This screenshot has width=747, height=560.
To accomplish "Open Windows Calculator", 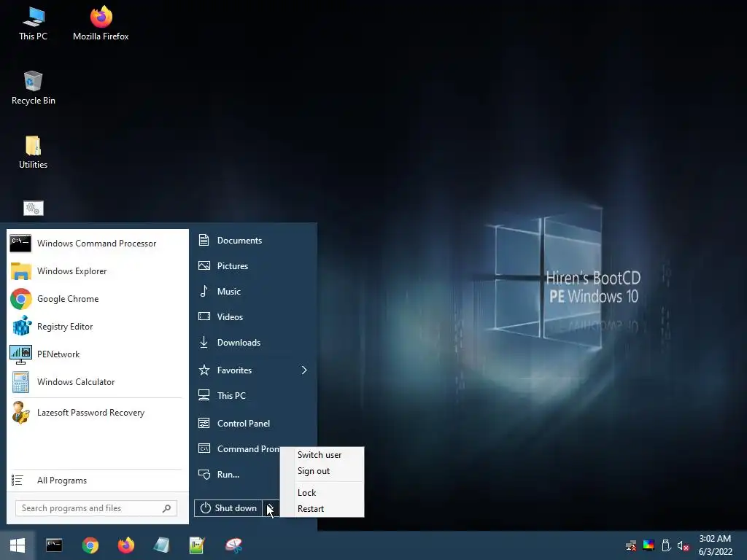I will pos(98,382).
